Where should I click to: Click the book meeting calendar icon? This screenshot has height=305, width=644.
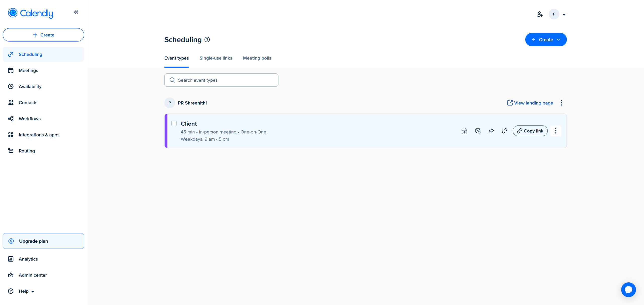click(464, 131)
